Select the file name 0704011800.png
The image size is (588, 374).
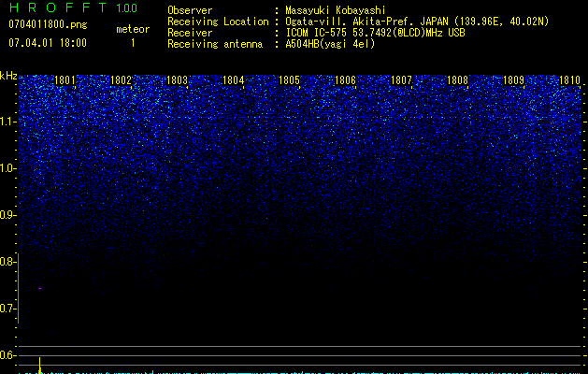pyautogui.click(x=48, y=24)
